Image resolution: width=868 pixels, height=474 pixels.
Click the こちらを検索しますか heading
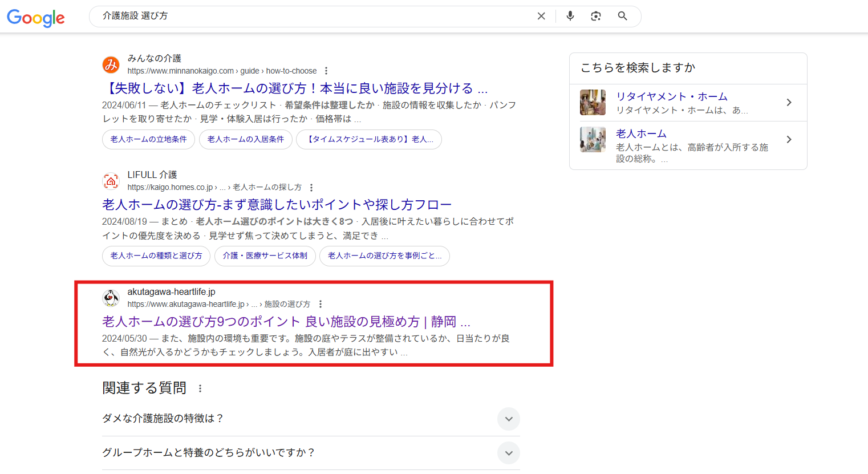pyautogui.click(x=638, y=68)
